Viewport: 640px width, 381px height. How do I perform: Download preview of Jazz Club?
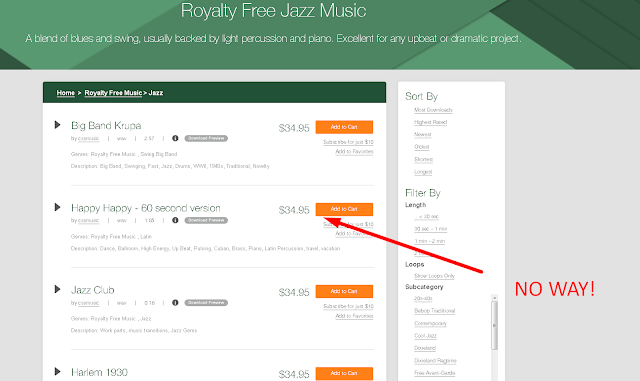tap(206, 303)
